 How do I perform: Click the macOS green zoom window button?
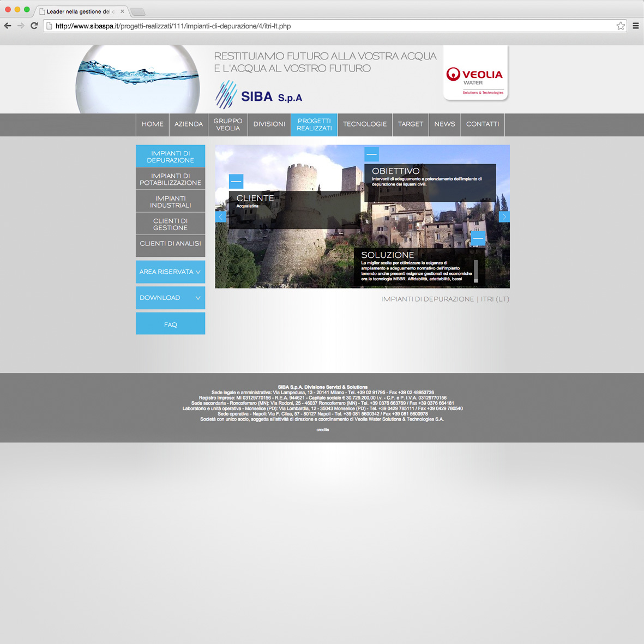tap(27, 9)
